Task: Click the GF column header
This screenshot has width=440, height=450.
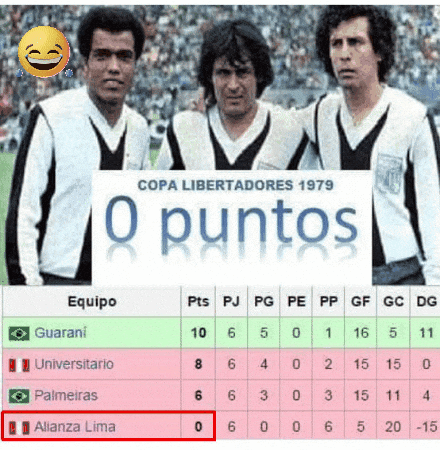Action: (361, 301)
